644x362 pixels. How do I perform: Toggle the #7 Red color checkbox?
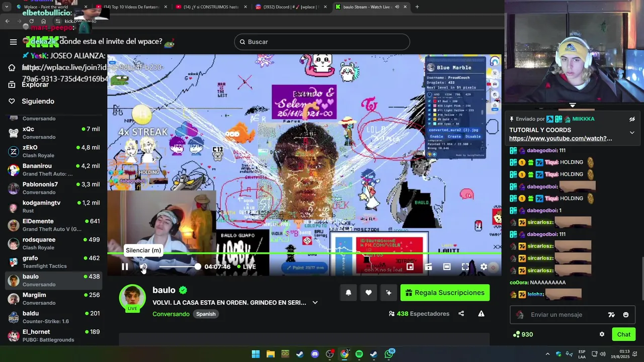[x=429, y=101]
